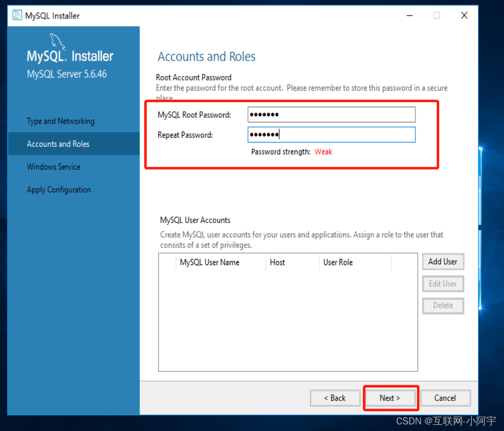
Task: Select the Apply Configuration step
Action: point(58,189)
